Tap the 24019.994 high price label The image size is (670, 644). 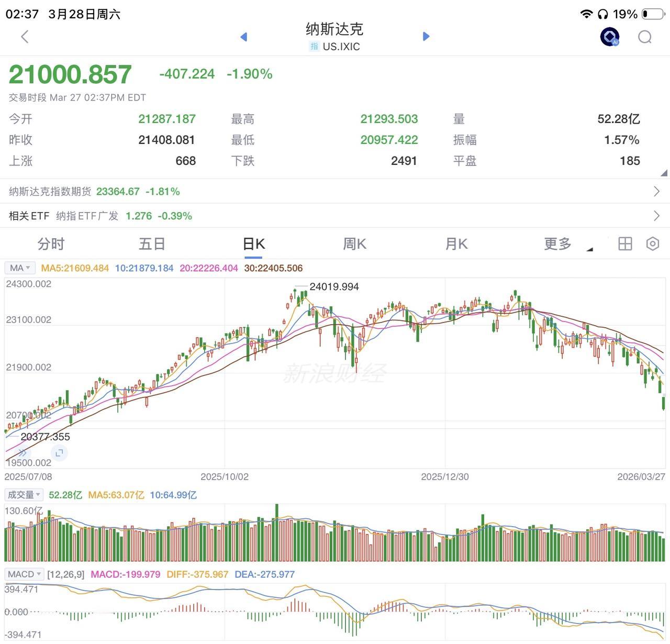(334, 286)
